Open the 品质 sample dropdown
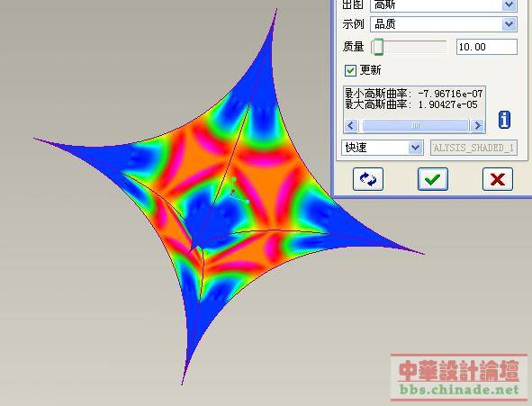Screen dimensions: 532x406 pyautogui.click(x=444, y=24)
